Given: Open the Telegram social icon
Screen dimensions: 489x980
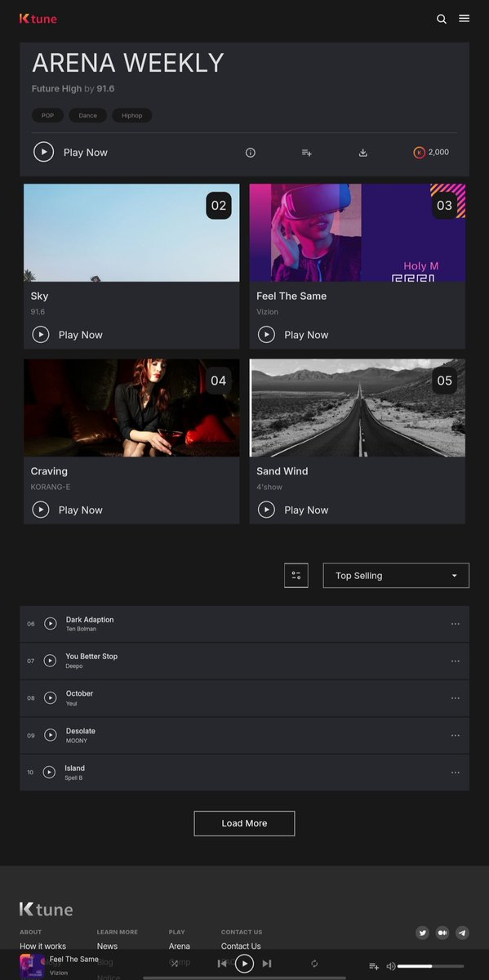Looking at the screenshot, I should pos(462,933).
